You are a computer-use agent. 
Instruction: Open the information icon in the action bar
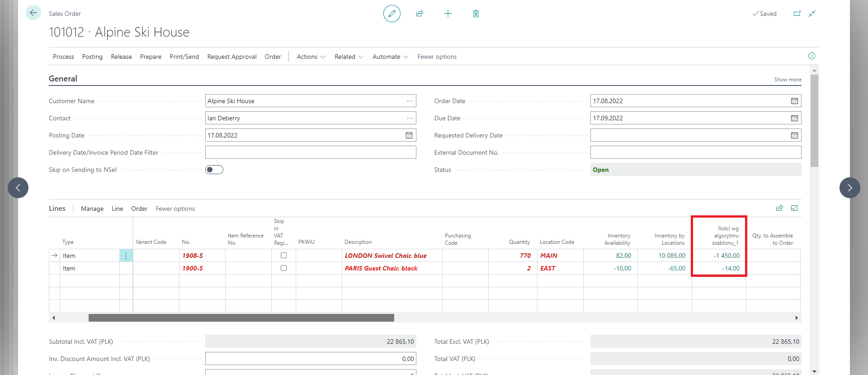click(x=811, y=56)
